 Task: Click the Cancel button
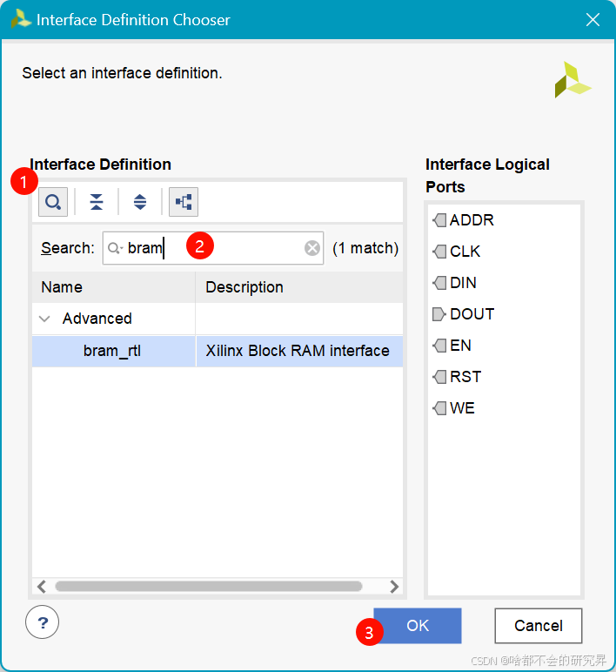click(x=539, y=626)
